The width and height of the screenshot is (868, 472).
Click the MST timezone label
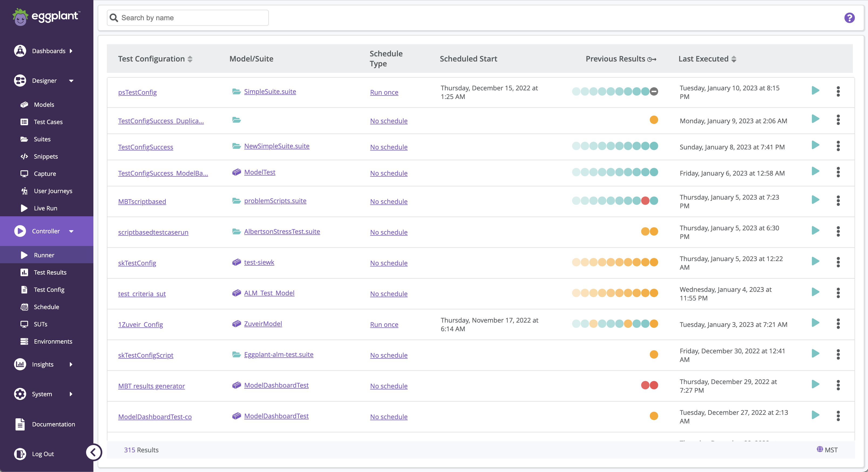point(831,450)
